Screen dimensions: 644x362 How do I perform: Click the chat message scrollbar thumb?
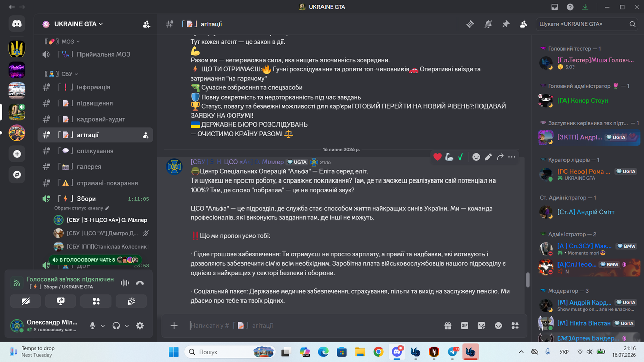coord(528,280)
